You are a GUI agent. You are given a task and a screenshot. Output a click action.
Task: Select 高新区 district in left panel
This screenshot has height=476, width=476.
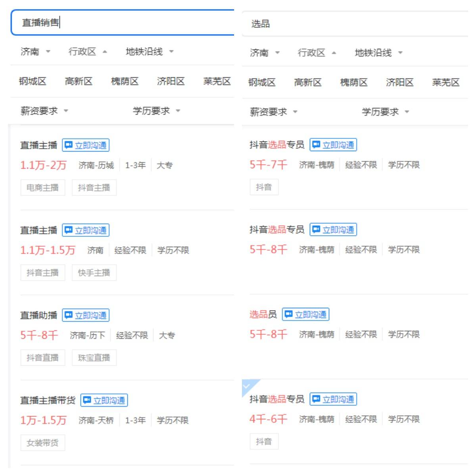coord(79,81)
